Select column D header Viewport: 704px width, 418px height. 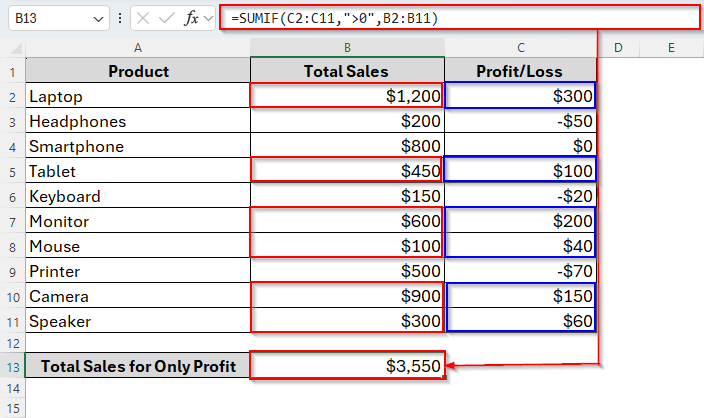click(619, 47)
